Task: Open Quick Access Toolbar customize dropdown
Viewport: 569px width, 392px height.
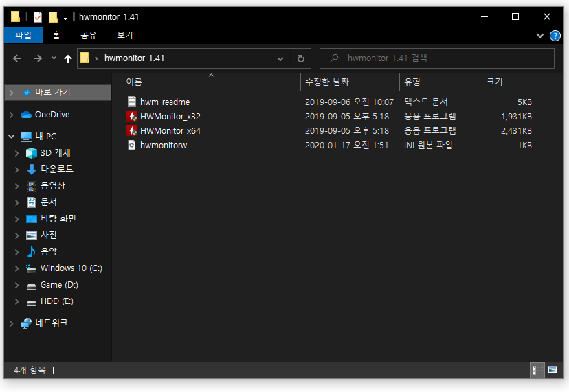Action: (66, 17)
